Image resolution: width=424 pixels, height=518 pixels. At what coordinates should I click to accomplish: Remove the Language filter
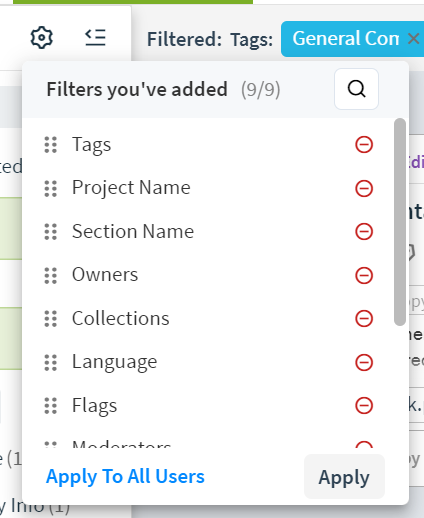point(364,362)
